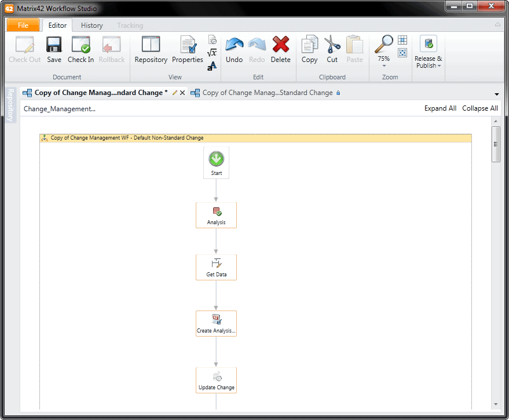Image resolution: width=509 pixels, height=420 pixels.
Task: Maximize the Workflow Studio window
Action: 470,6
